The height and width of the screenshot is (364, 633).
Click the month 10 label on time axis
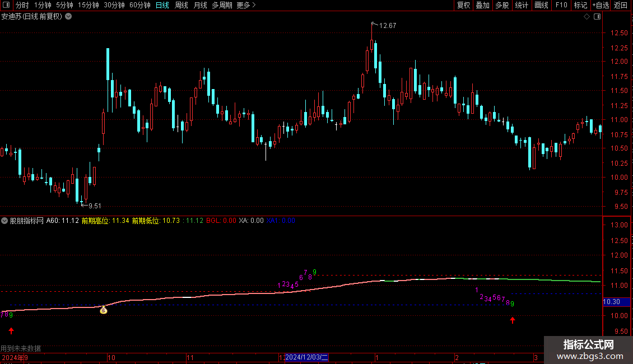click(111, 358)
